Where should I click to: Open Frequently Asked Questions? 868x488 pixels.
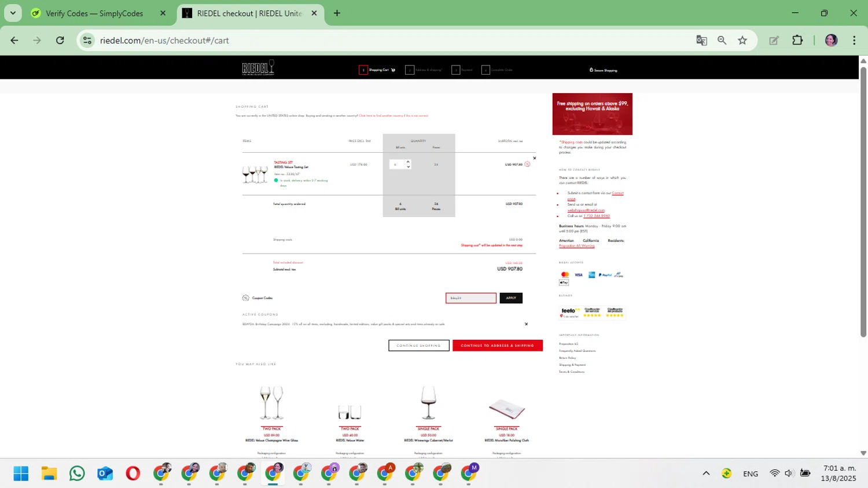click(x=577, y=351)
